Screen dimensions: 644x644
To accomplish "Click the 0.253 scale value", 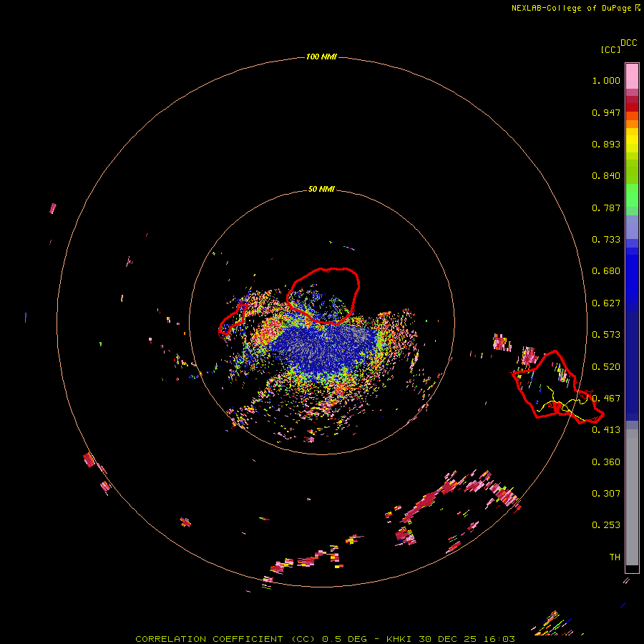I will tap(606, 525).
